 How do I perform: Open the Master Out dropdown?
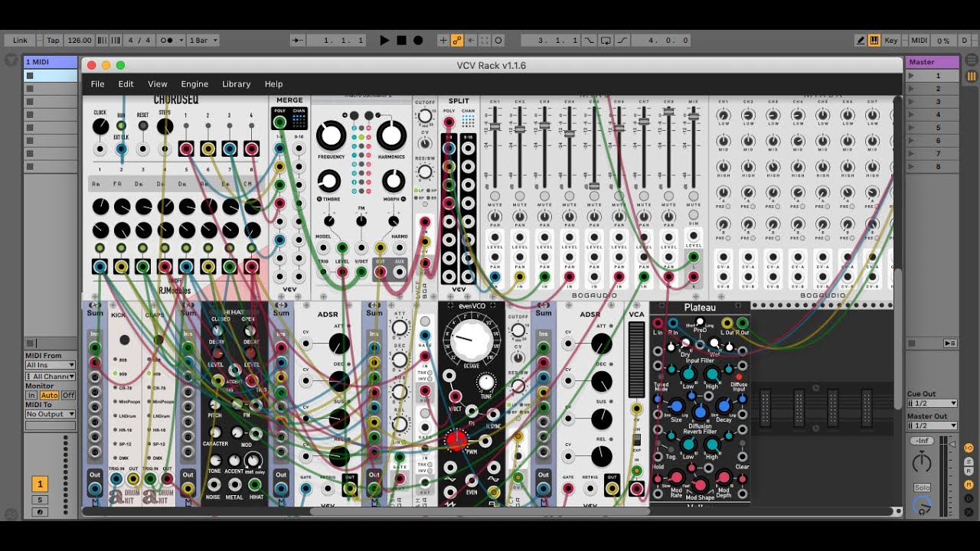[932, 425]
